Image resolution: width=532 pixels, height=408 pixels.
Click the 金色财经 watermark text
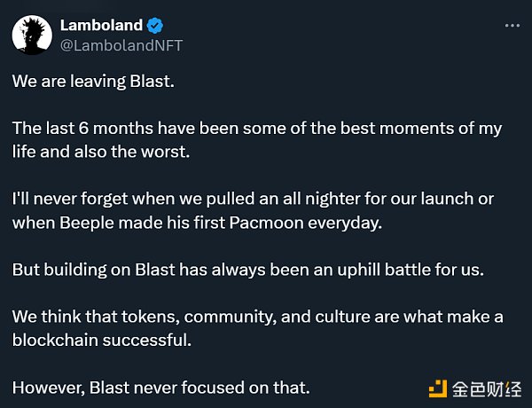tap(486, 387)
